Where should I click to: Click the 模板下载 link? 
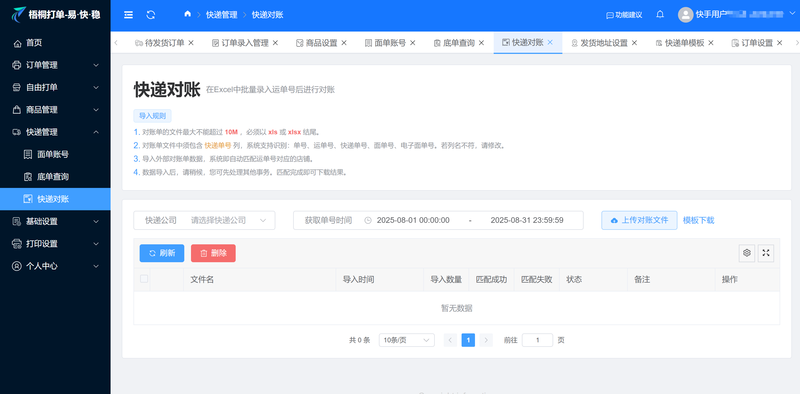coord(698,220)
